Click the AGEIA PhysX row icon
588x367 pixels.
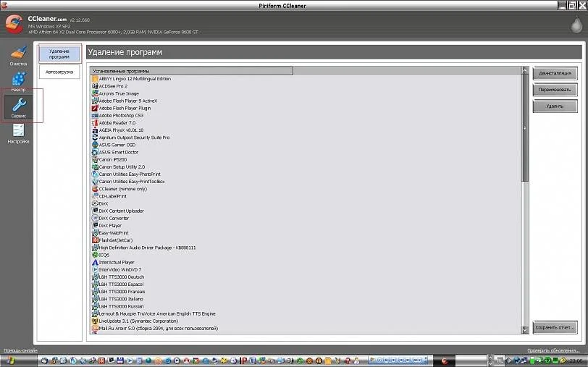click(95, 130)
